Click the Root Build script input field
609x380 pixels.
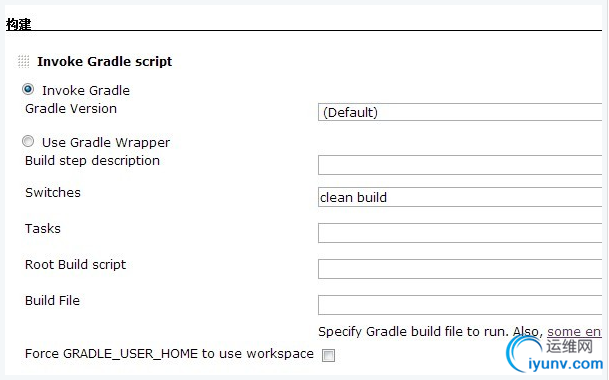click(x=460, y=269)
